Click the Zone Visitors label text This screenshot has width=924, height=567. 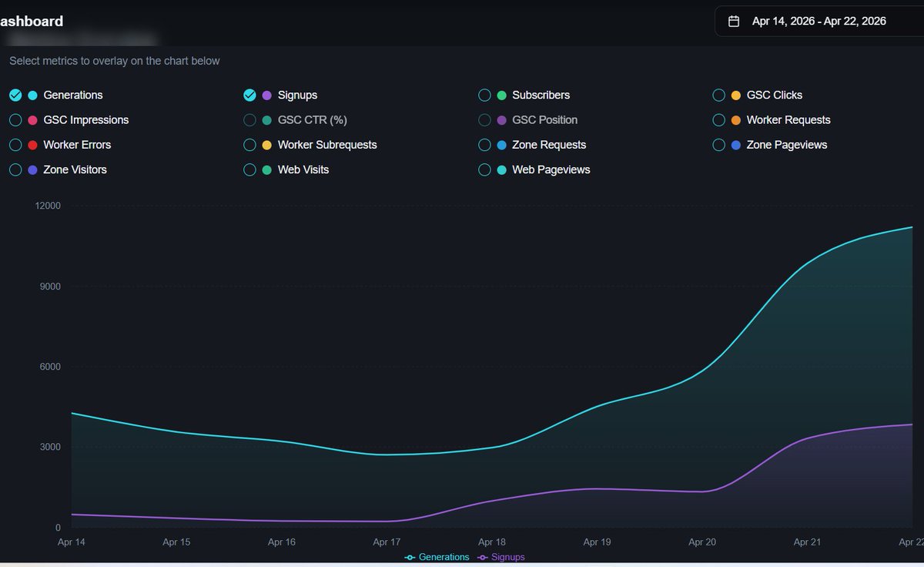(x=75, y=169)
